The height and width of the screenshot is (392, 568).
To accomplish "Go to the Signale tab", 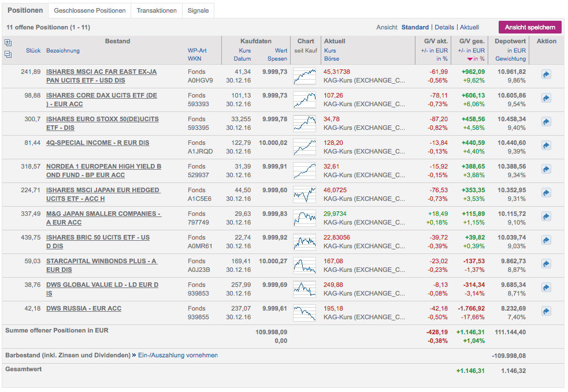I will 198,10.
